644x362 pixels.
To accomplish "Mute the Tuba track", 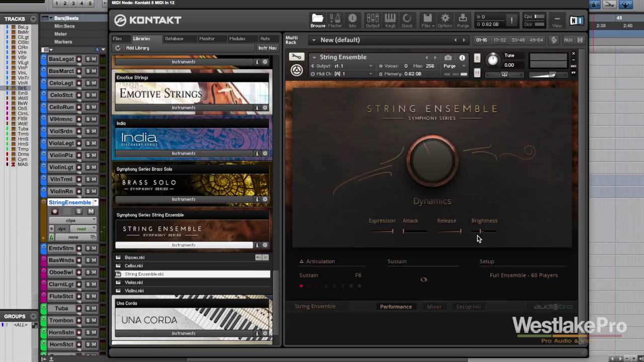I will (94, 308).
